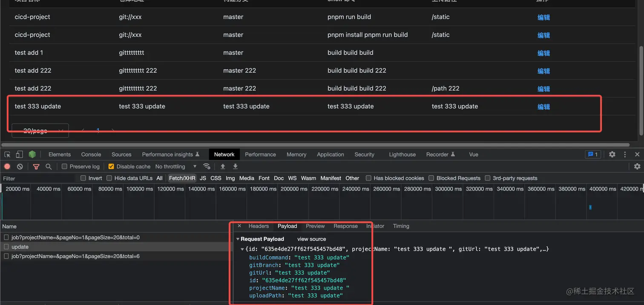Open the Timing tab of request

[401, 226]
